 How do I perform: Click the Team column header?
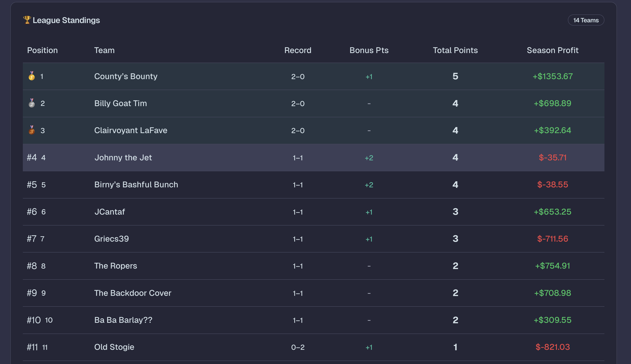pyautogui.click(x=104, y=50)
